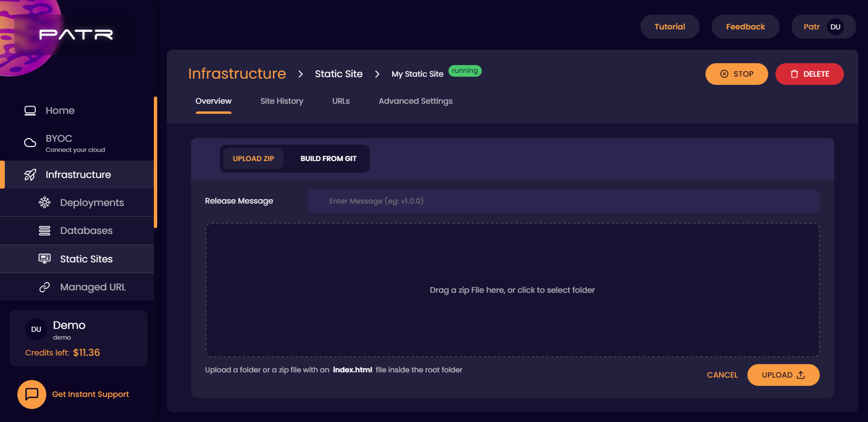Switch to the Site History tab
The height and width of the screenshot is (422, 868).
[282, 101]
